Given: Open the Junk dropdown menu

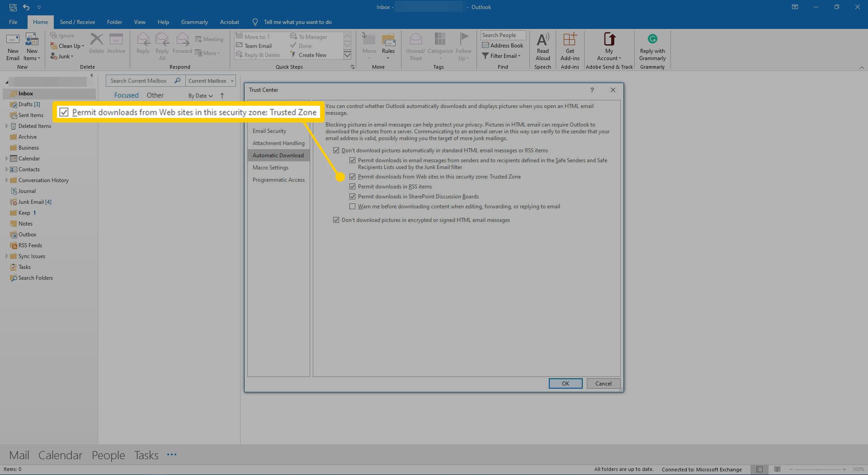Looking at the screenshot, I should coord(62,56).
